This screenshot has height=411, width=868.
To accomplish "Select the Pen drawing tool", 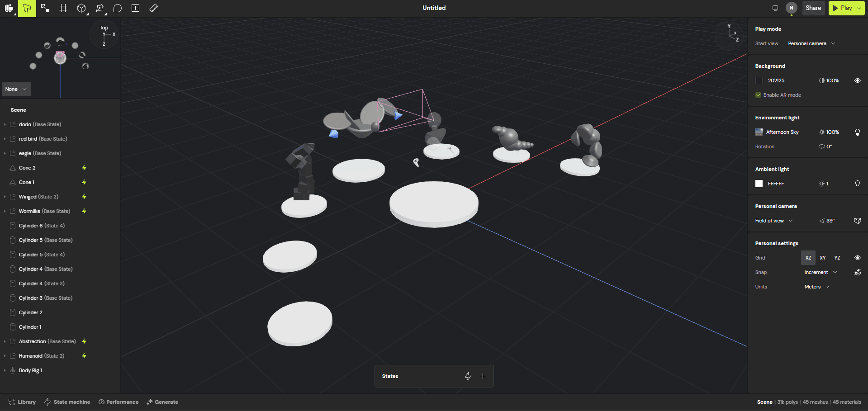I will pyautogui.click(x=99, y=8).
